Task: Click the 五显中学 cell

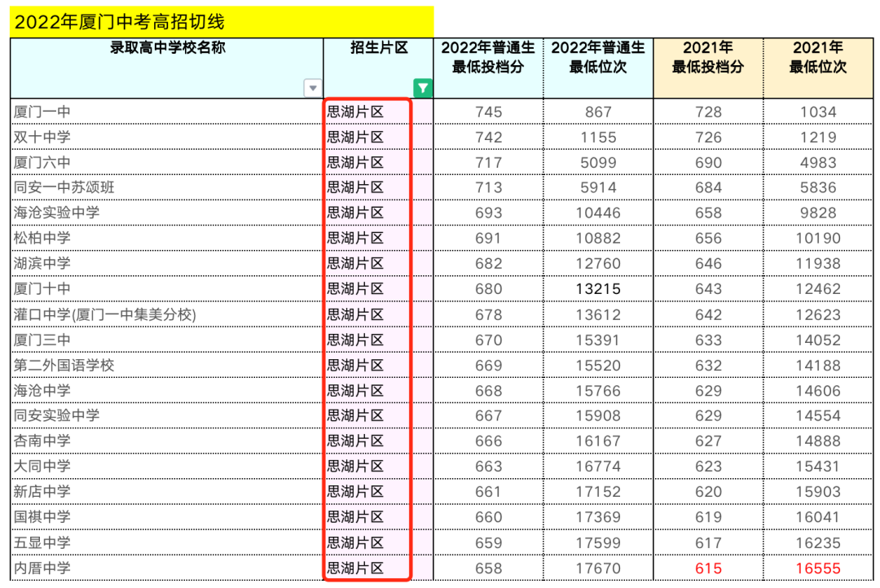Action: click(167, 542)
